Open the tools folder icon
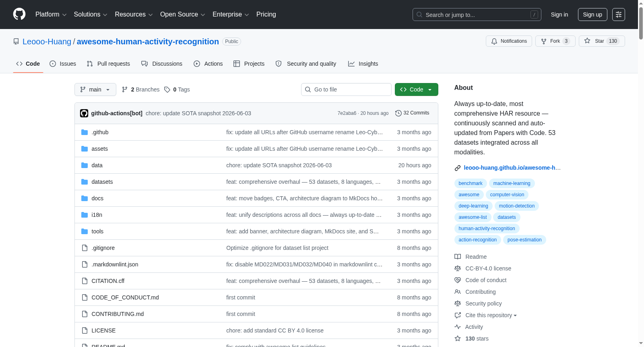 (85, 231)
